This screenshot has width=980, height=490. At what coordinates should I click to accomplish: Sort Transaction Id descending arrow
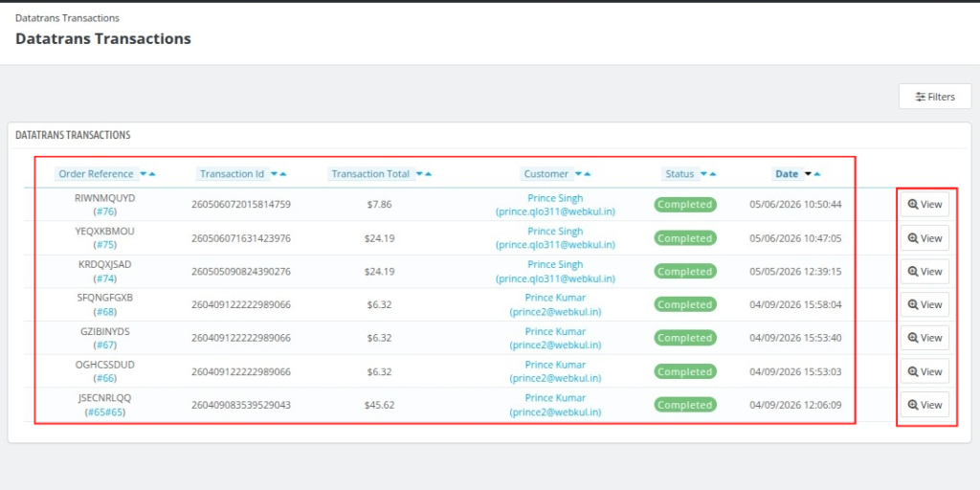coord(275,174)
